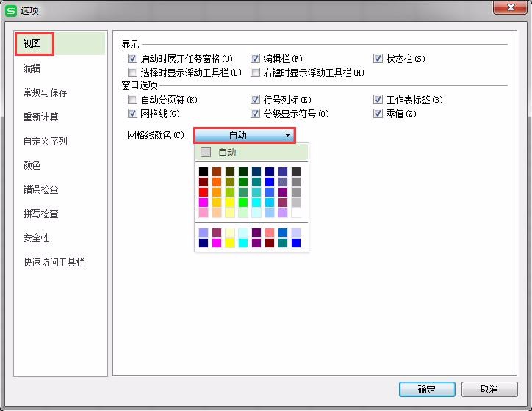This screenshot has height=411, width=532.
Task: Choose the bright pure red swatch
Action: [204, 192]
